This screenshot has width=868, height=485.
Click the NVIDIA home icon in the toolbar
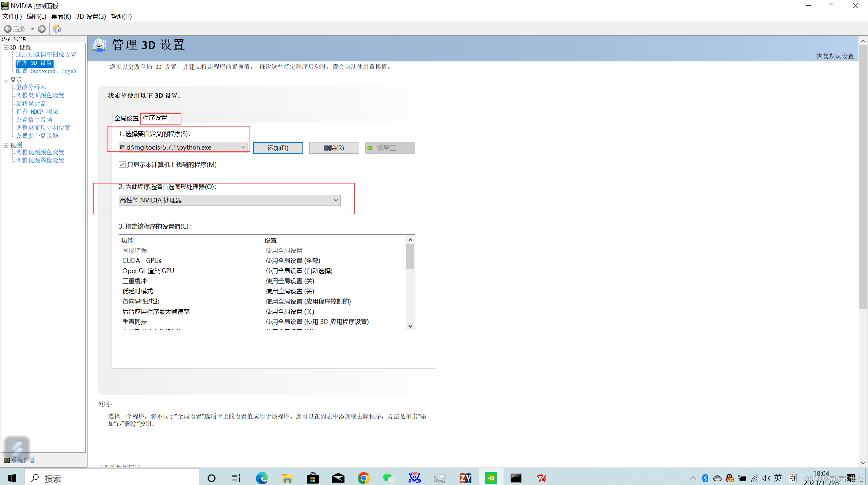point(57,29)
